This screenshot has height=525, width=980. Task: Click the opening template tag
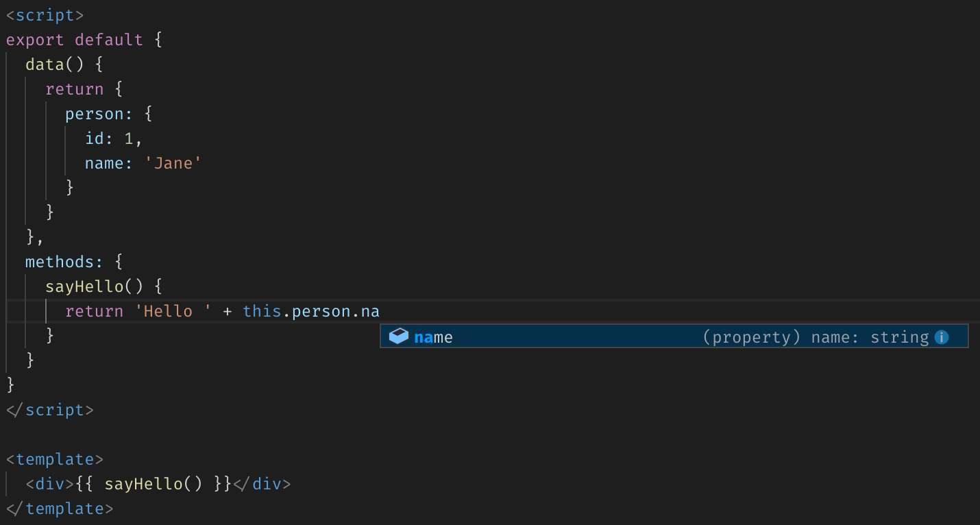pyautogui.click(x=54, y=459)
